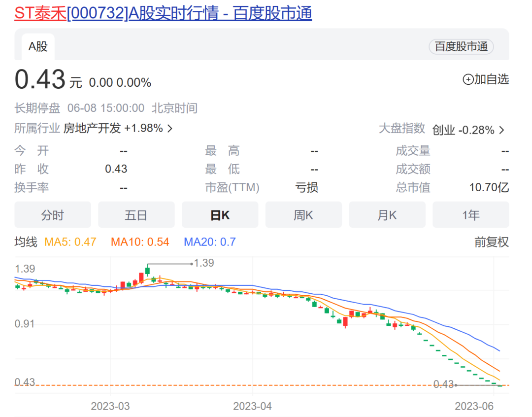Viewport: 532px width, 417px height.
Task: Open 创业 -0.28% index link
Action: pos(463,130)
